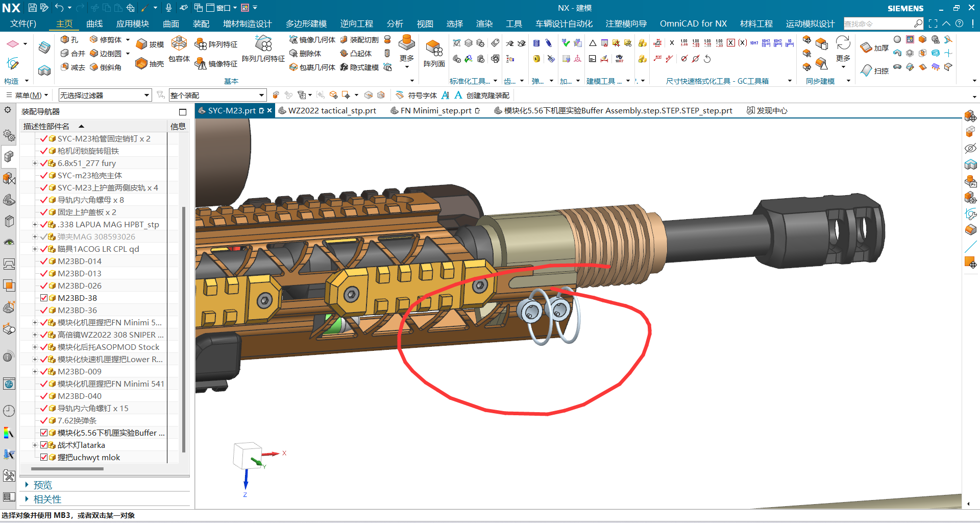This screenshot has height=523, width=980.
Task: Toggle checkbox for M23BD-38 component
Action: [x=44, y=298]
